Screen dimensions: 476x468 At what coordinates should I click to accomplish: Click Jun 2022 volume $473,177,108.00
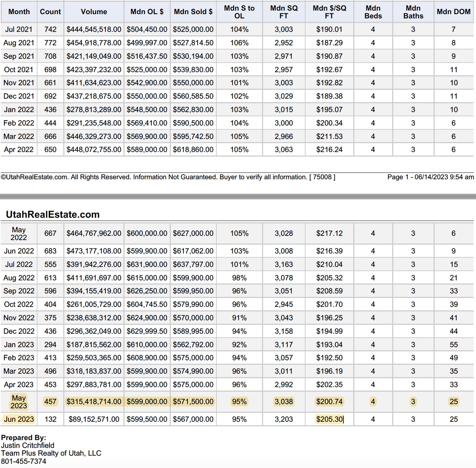(94, 251)
